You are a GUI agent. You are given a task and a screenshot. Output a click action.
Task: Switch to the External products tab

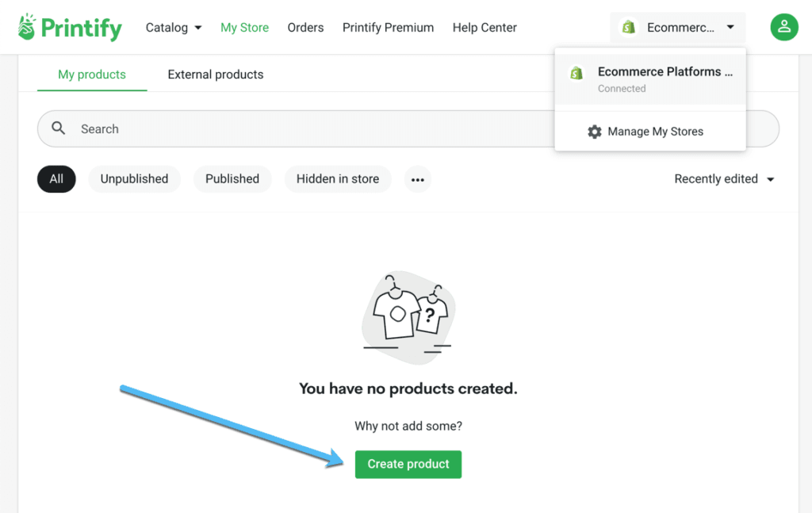[x=216, y=75]
